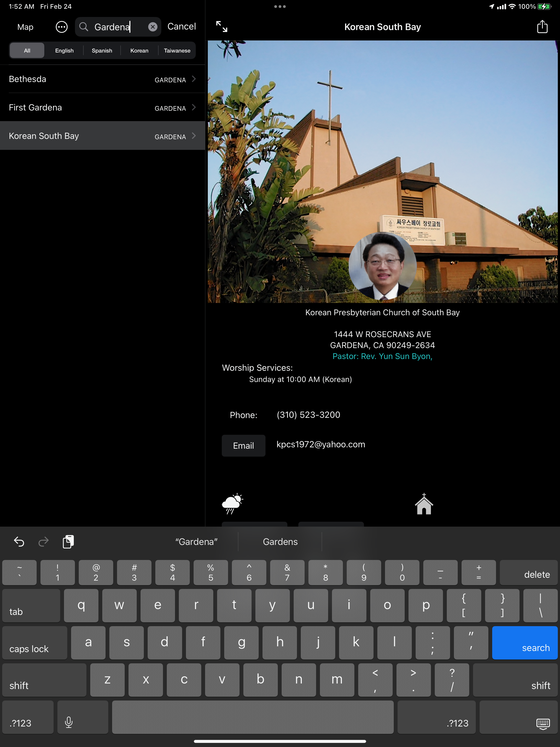Tap the letter q key
Viewport: 560px width, 747px height.
pyautogui.click(x=81, y=606)
